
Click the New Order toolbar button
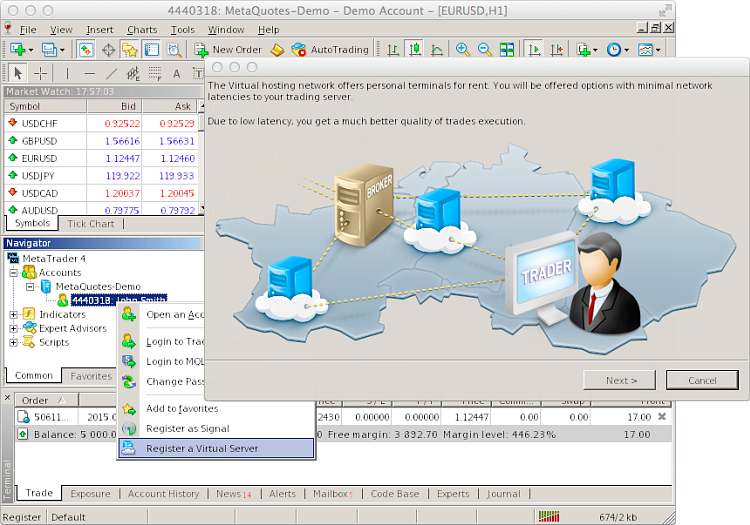227,49
